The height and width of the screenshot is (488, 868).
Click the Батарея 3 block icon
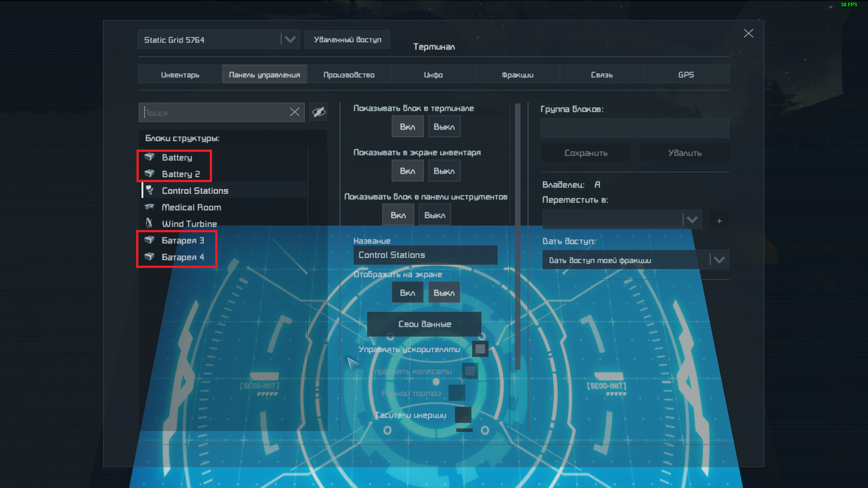point(150,240)
